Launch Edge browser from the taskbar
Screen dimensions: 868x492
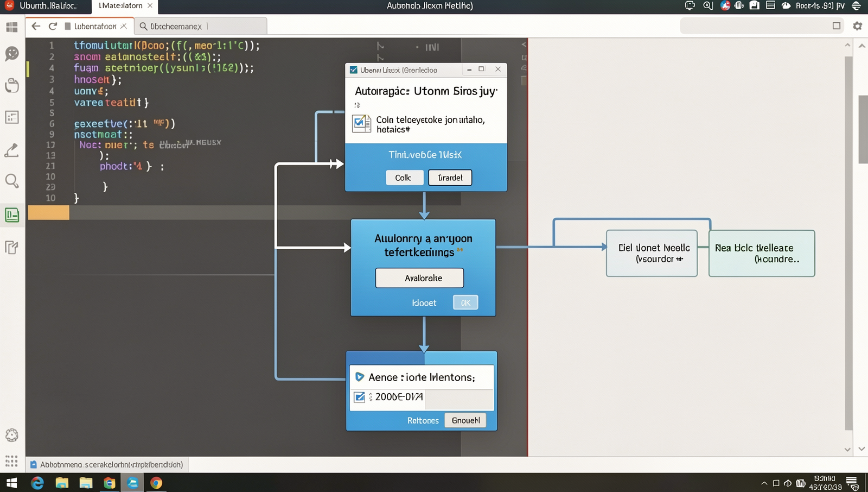pos(37,483)
